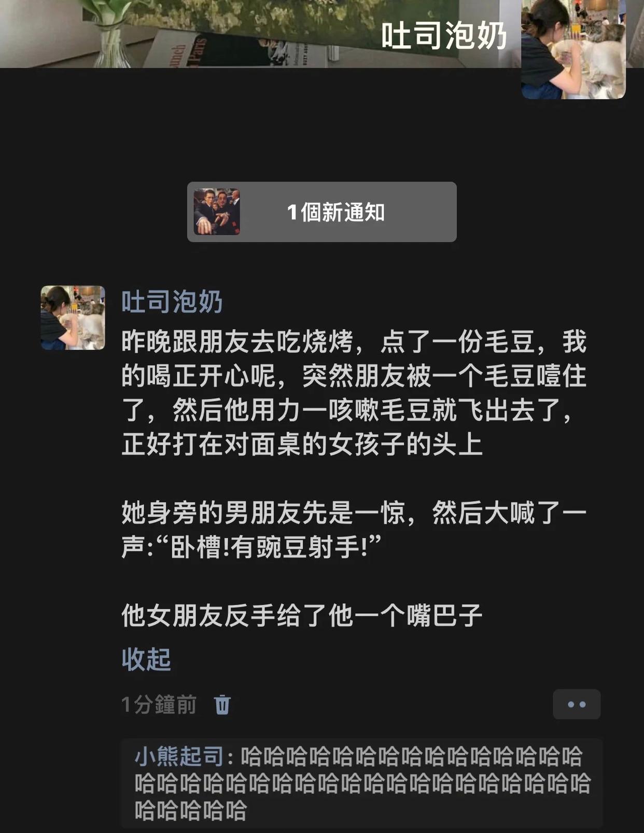The height and width of the screenshot is (833, 644).
Task: Tap the 哈哈哈 comment to reply
Action: pos(362,783)
